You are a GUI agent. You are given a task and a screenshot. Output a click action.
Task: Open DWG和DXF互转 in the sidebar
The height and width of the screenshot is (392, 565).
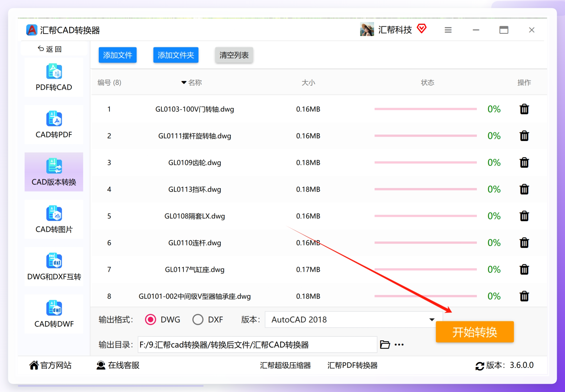pyautogui.click(x=54, y=267)
